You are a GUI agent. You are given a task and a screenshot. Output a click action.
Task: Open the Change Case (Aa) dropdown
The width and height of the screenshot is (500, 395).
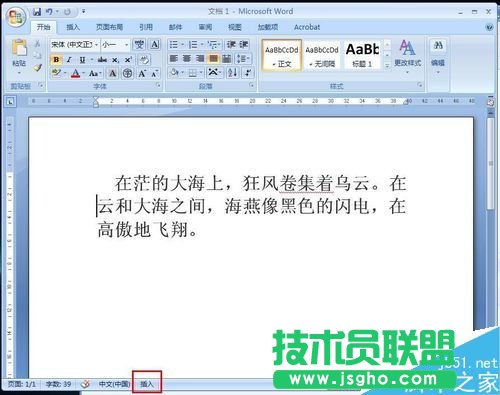point(95,73)
